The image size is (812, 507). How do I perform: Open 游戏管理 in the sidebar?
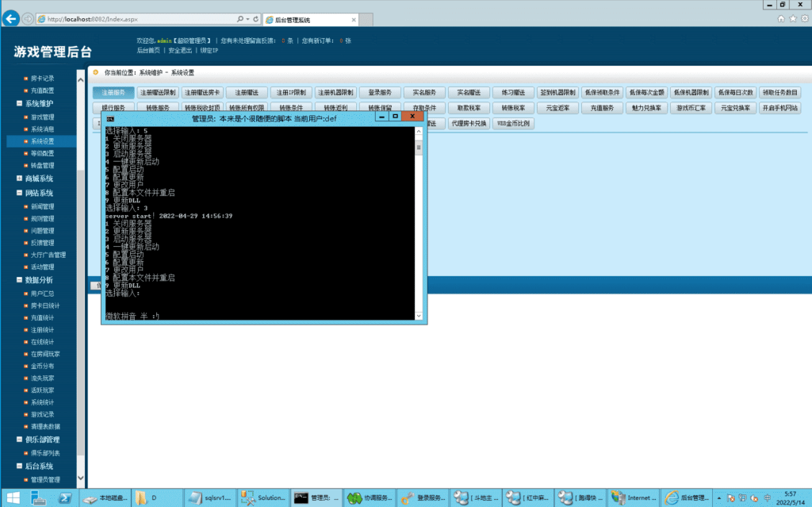[x=43, y=117]
